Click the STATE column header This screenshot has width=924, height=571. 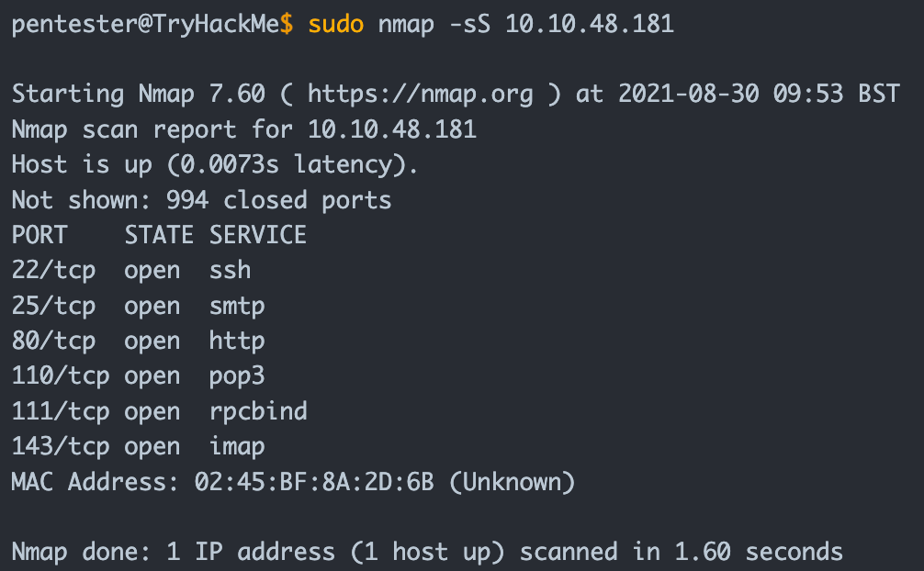159,235
